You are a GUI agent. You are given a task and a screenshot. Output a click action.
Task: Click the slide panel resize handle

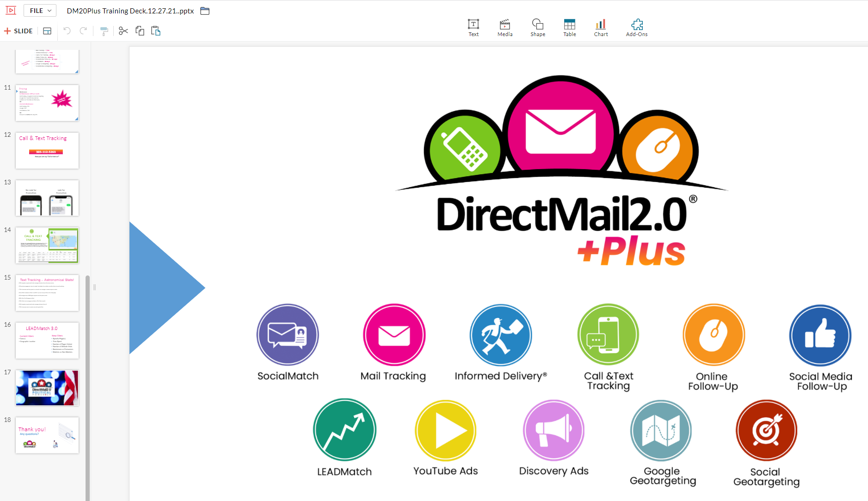click(94, 287)
